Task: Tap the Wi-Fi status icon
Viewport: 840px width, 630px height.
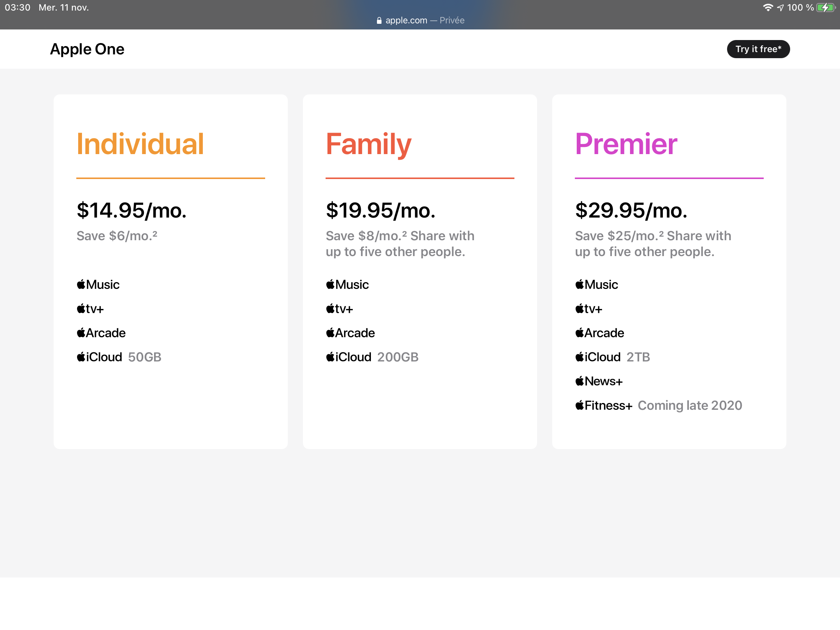Action: pyautogui.click(x=767, y=8)
